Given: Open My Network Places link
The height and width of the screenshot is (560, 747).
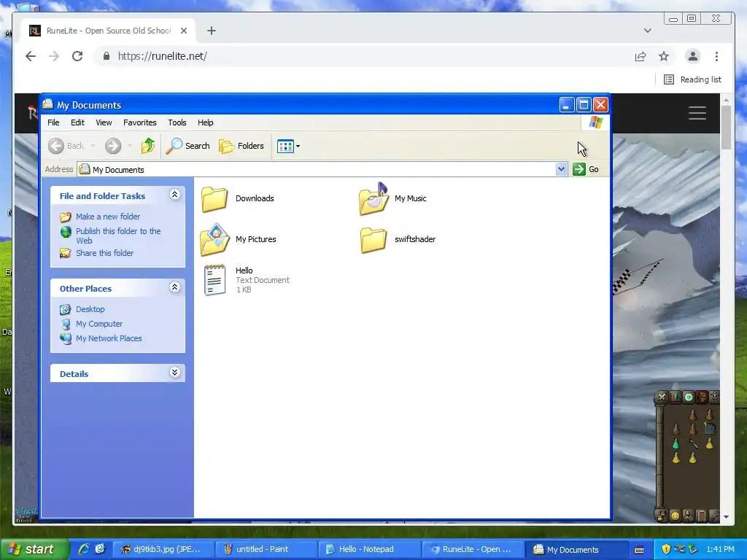Looking at the screenshot, I should 109,338.
